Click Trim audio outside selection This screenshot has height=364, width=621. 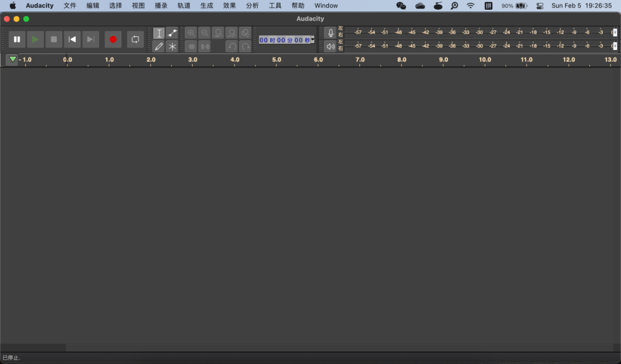tap(191, 47)
